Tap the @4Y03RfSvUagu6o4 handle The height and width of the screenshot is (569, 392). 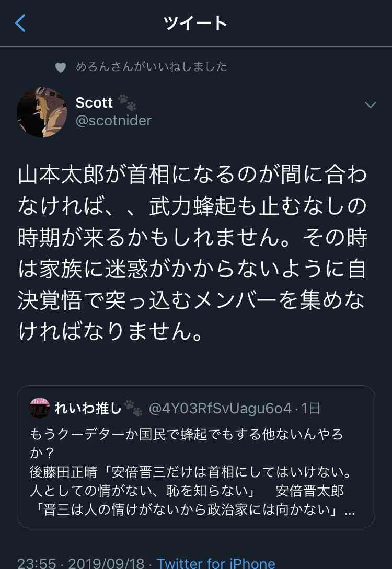tap(220, 409)
